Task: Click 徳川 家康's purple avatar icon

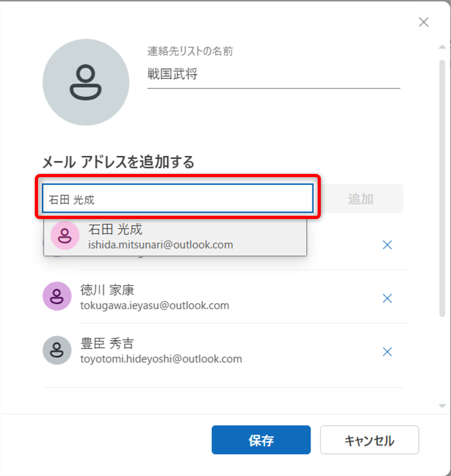Action: 57,296
